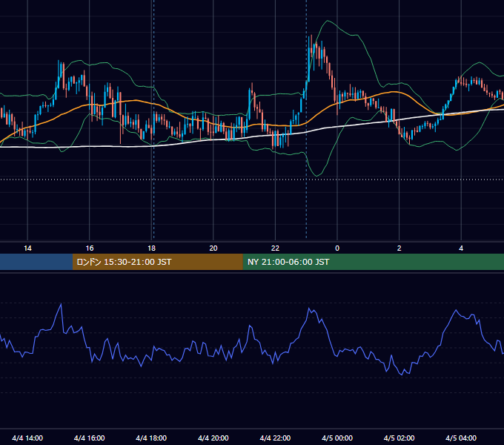
Task: Click the '4/4 22:00' label on oscillator axis
Action: click(x=275, y=438)
